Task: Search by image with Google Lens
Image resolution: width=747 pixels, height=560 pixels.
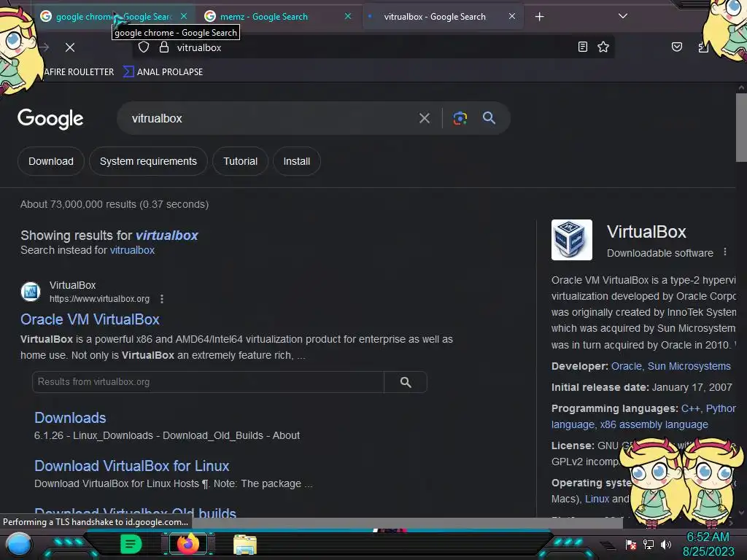Action: [x=460, y=118]
